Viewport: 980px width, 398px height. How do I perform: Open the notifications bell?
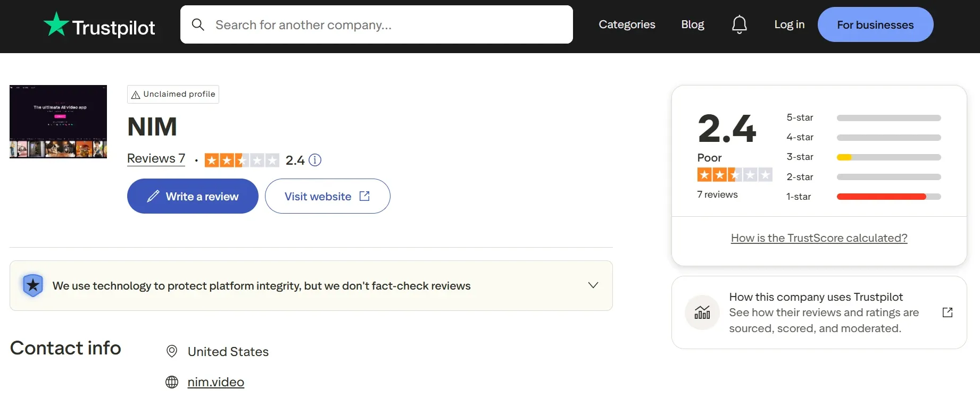point(740,24)
